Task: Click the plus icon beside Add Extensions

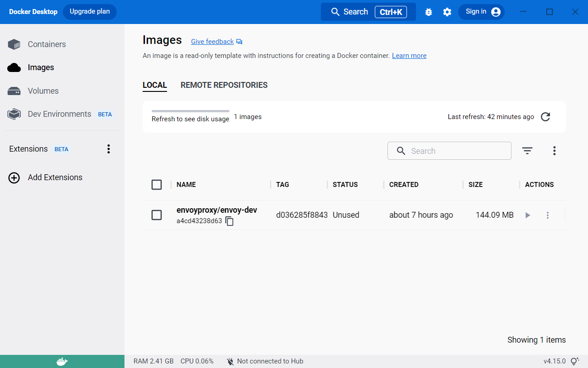Action: [x=14, y=177]
